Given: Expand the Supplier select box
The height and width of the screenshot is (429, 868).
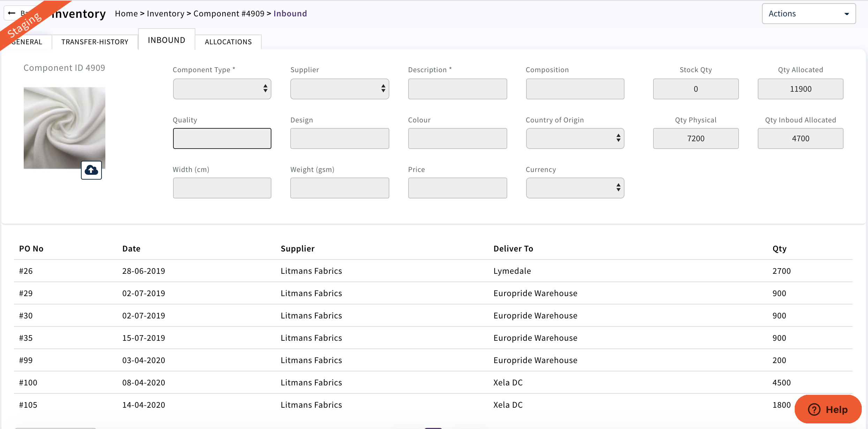Looking at the screenshot, I should pyautogui.click(x=339, y=89).
